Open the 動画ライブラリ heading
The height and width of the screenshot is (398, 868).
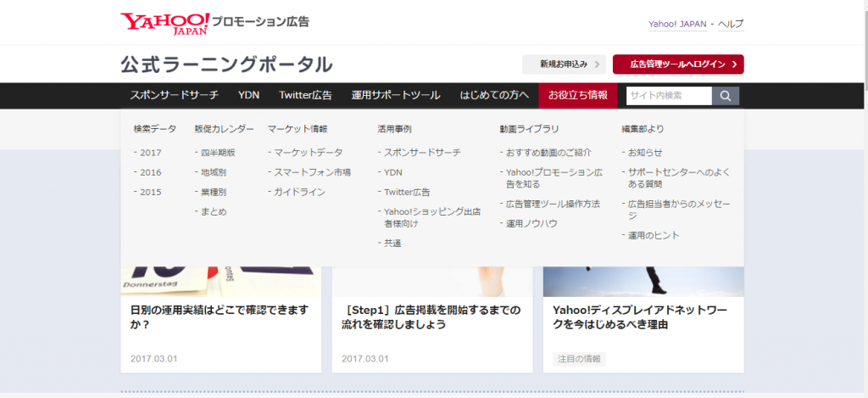529,129
